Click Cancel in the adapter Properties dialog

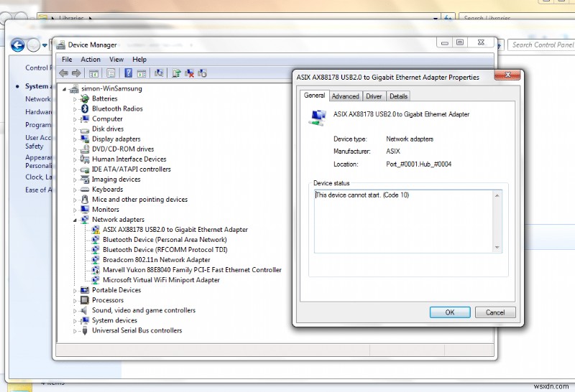tap(495, 312)
